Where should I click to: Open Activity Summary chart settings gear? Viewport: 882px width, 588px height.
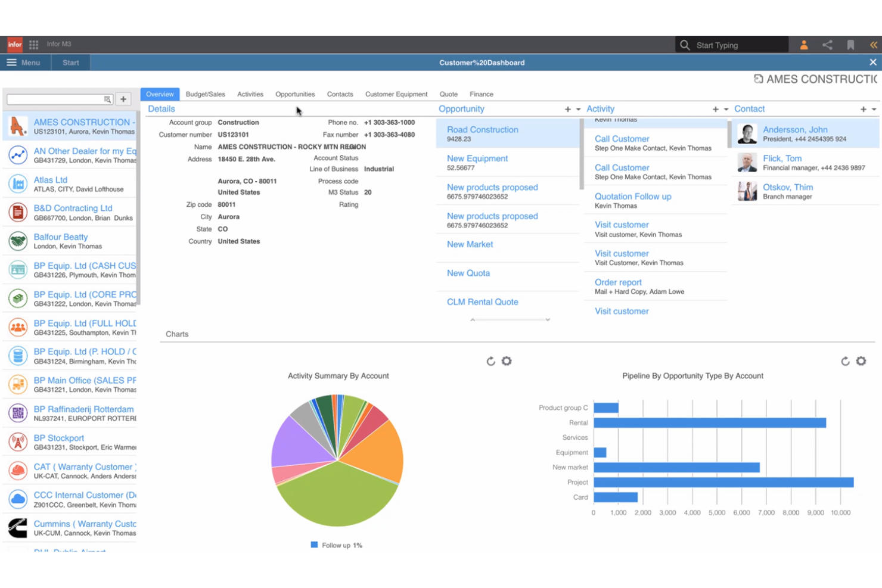[x=507, y=361]
